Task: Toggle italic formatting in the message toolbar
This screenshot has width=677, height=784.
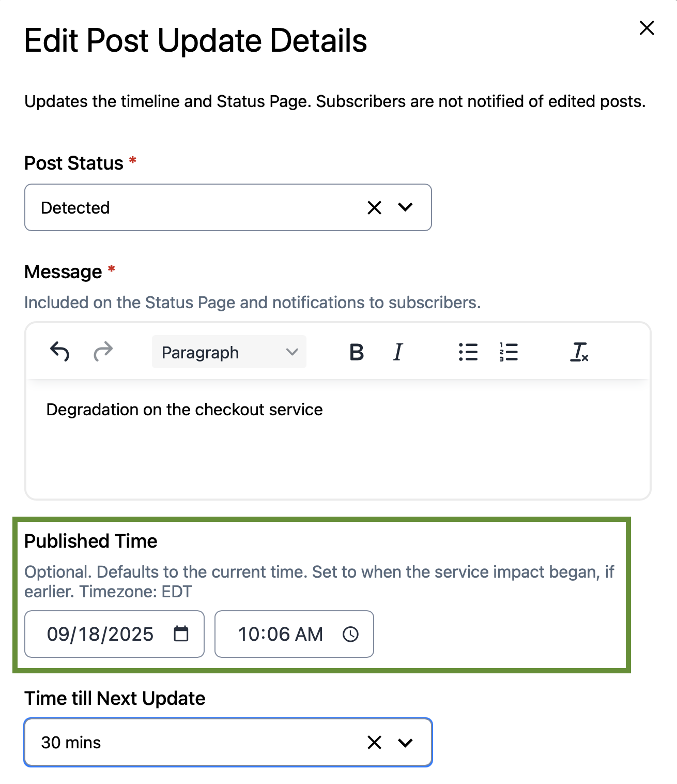Action: (x=397, y=352)
